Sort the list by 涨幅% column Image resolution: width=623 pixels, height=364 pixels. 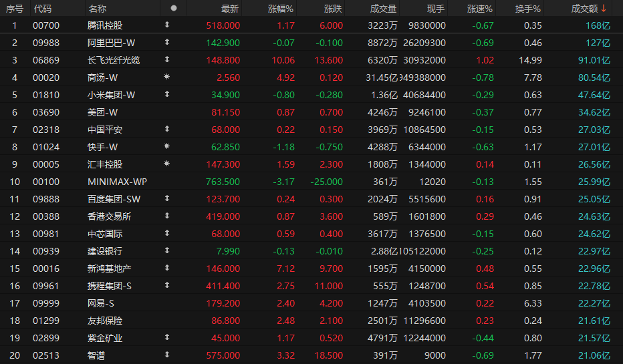tap(281, 9)
